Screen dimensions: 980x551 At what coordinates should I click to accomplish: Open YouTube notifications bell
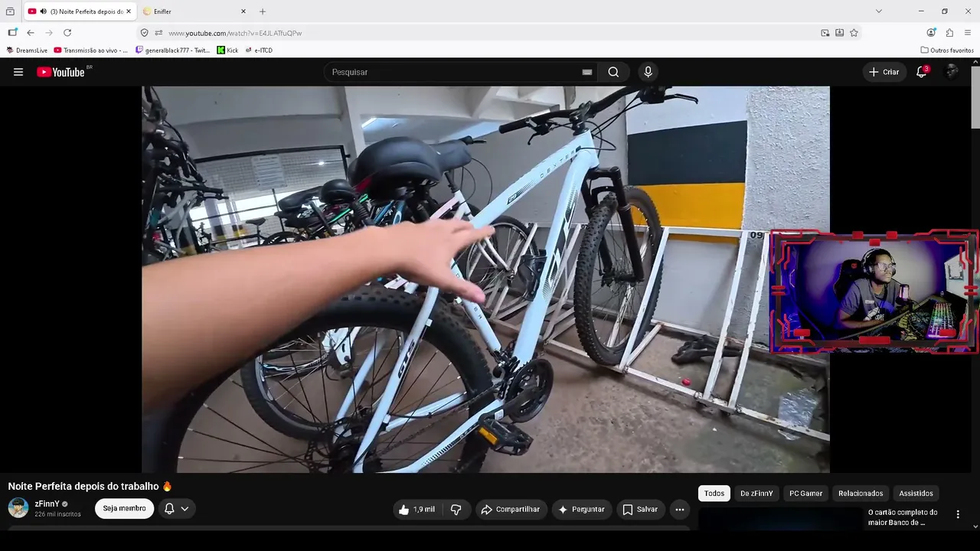pos(922,72)
